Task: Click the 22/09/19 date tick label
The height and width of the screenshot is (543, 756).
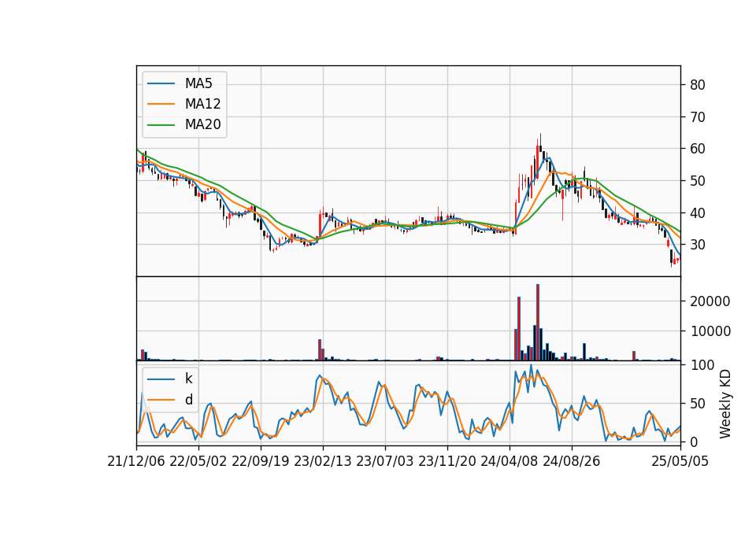Action: (x=261, y=461)
